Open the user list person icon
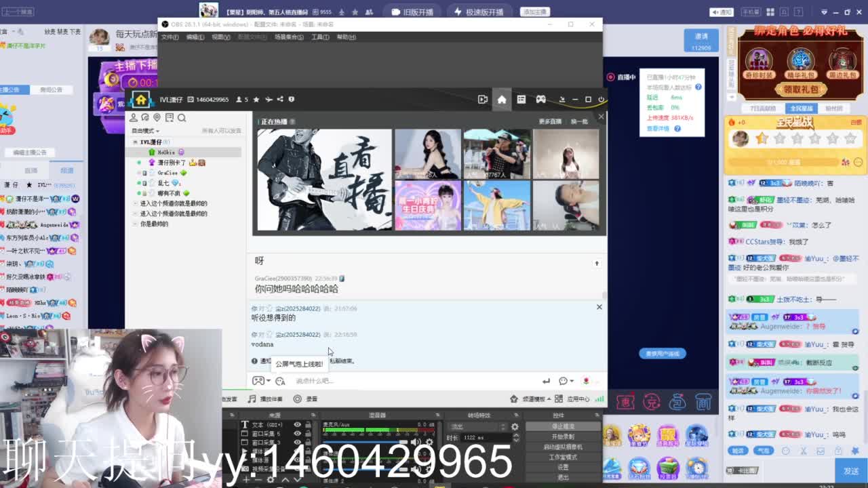Screen dimensions: 868x488 click(134, 118)
